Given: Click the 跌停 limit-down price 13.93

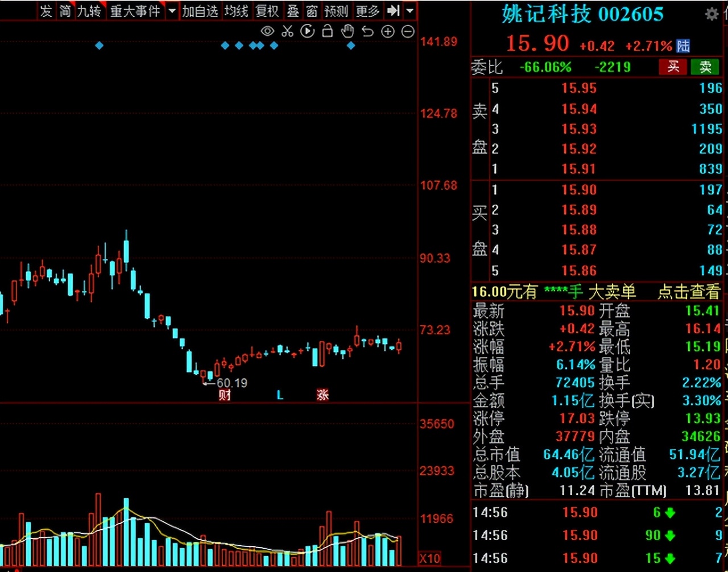Looking at the screenshot, I should (702, 418).
